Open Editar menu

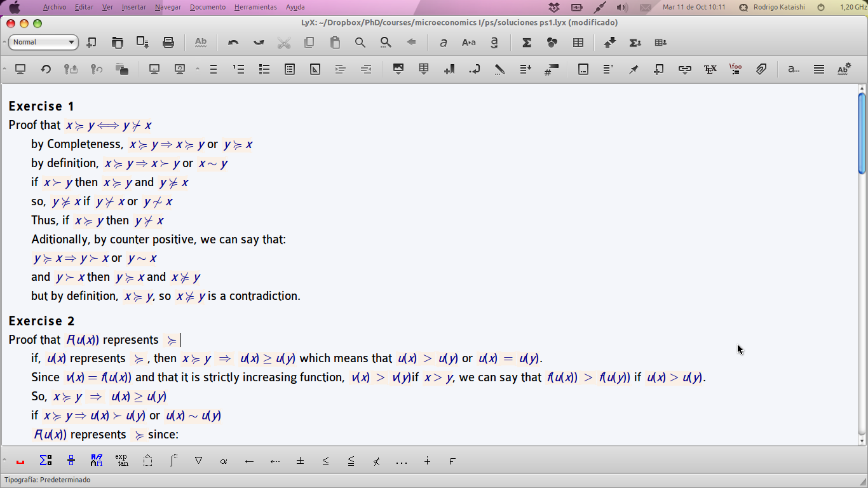point(84,7)
